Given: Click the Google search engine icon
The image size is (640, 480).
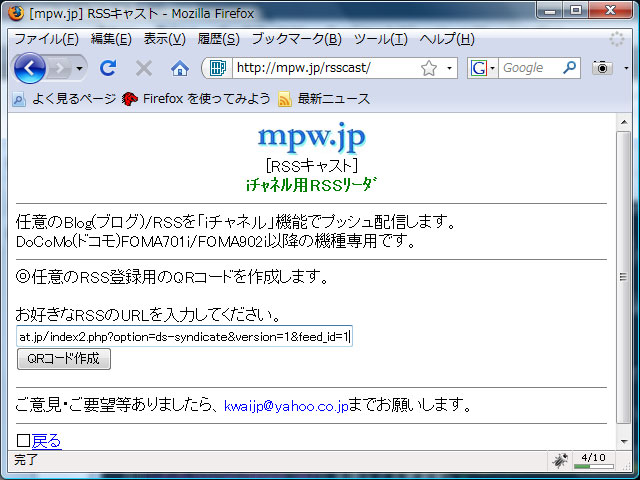Looking at the screenshot, I should pyautogui.click(x=479, y=68).
